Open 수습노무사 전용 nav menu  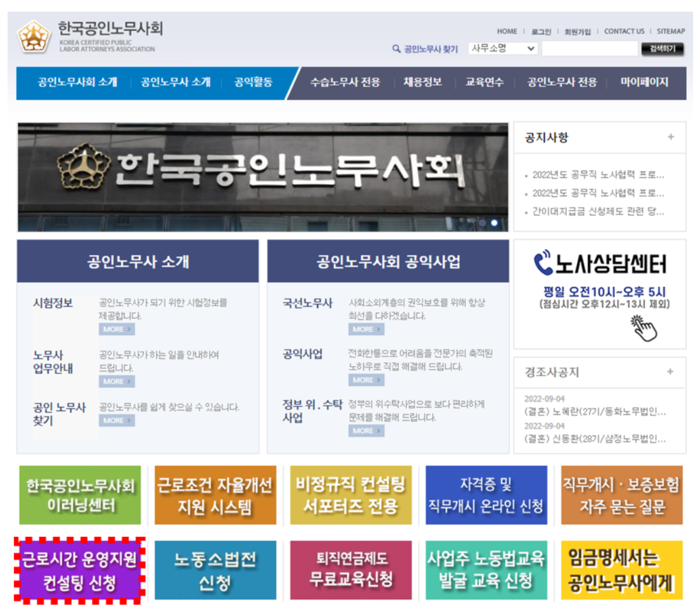coord(345,82)
